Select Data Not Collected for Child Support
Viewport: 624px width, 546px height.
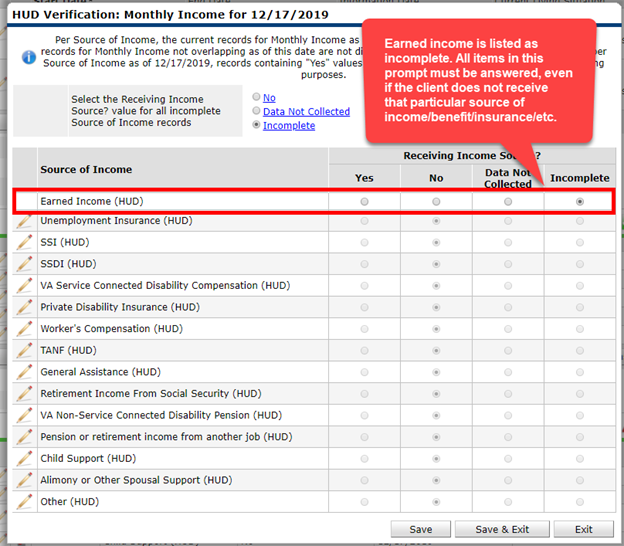click(x=508, y=458)
